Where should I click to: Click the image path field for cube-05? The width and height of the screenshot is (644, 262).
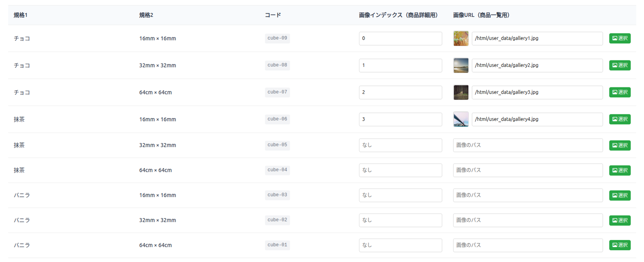click(x=528, y=145)
